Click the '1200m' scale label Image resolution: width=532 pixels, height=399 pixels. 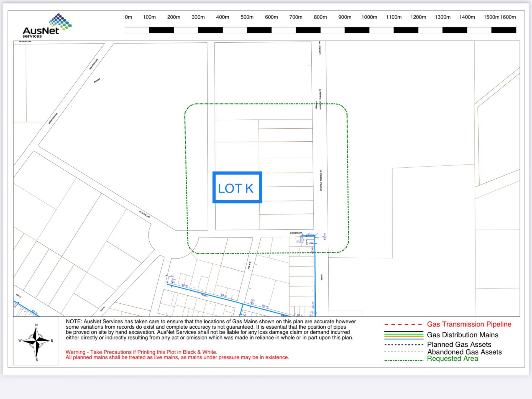point(418,17)
